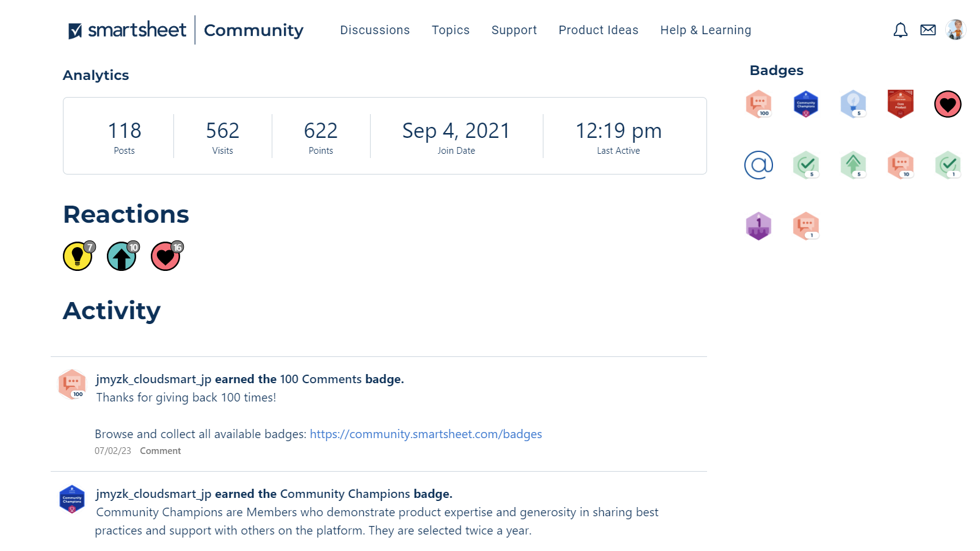Open the inbox envelope icon
The width and height of the screenshot is (980, 551).
(x=927, y=29)
